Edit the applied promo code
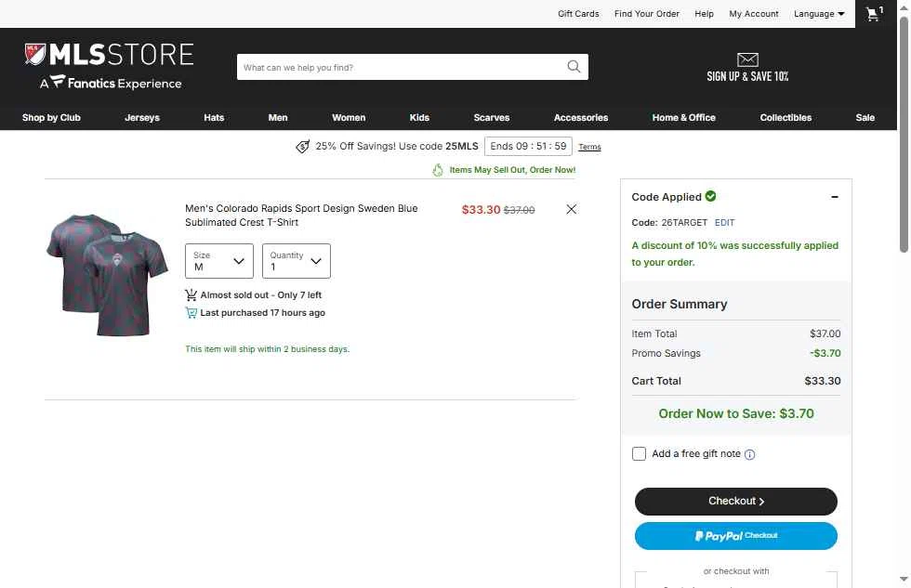This screenshot has height=588, width=911. (724, 222)
